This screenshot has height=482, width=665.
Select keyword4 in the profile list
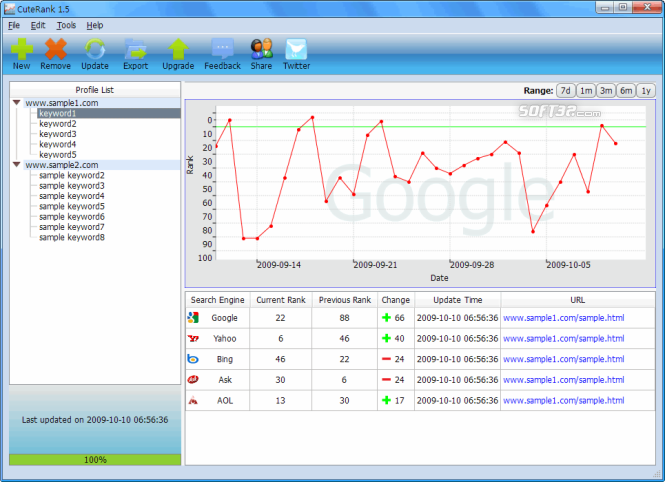[58, 145]
